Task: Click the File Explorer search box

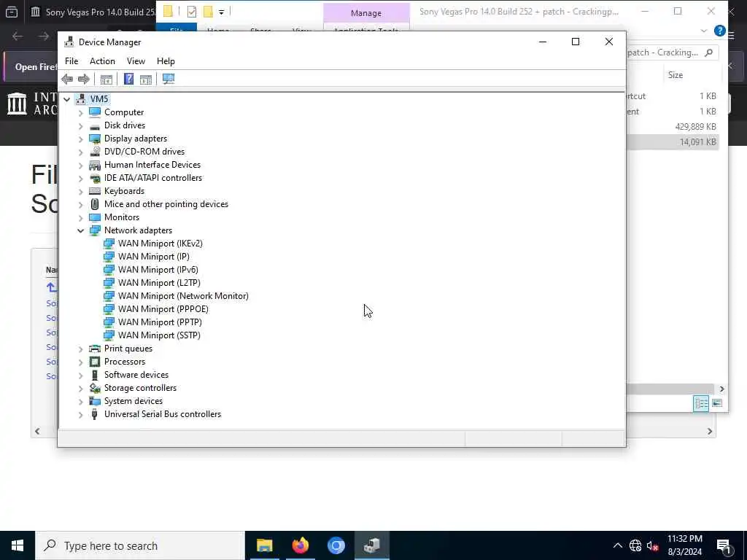Action: coord(672,52)
